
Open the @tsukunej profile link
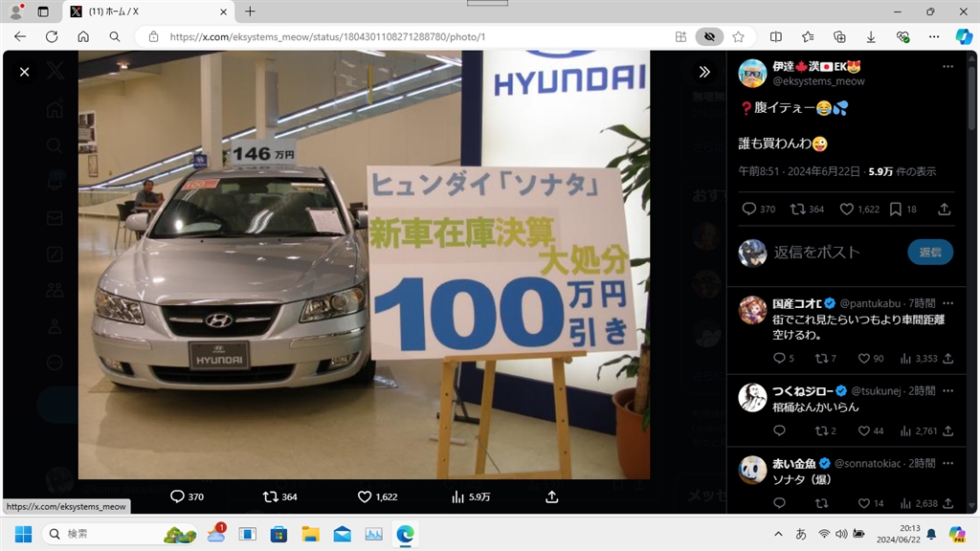click(x=876, y=391)
